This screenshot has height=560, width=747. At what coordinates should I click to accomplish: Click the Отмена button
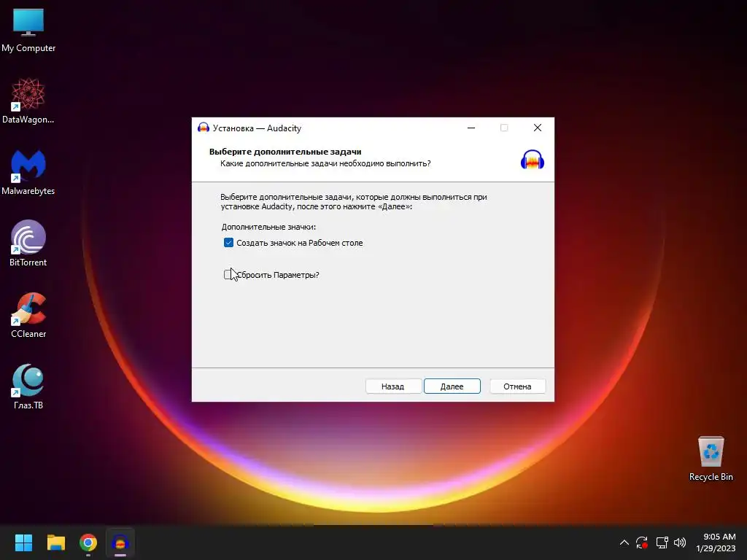[517, 386]
